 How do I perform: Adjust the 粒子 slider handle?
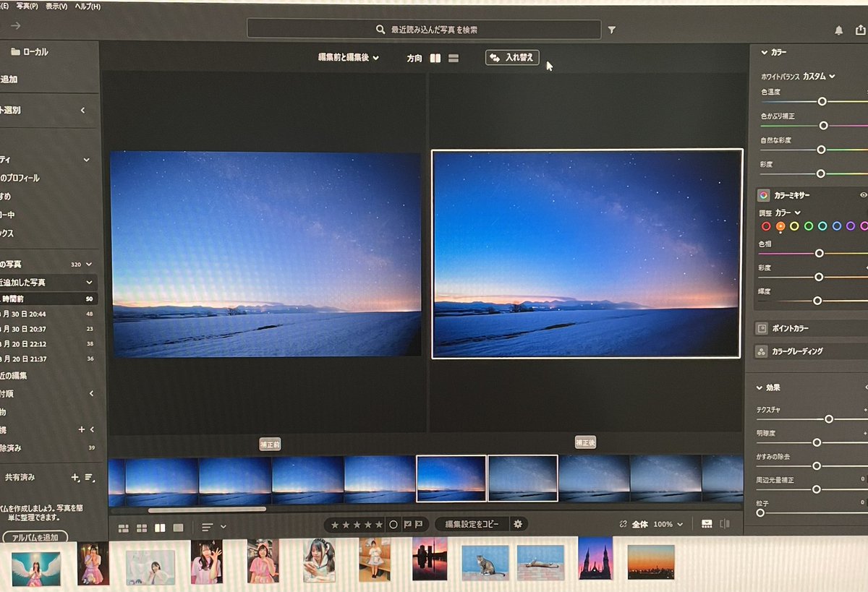click(760, 512)
